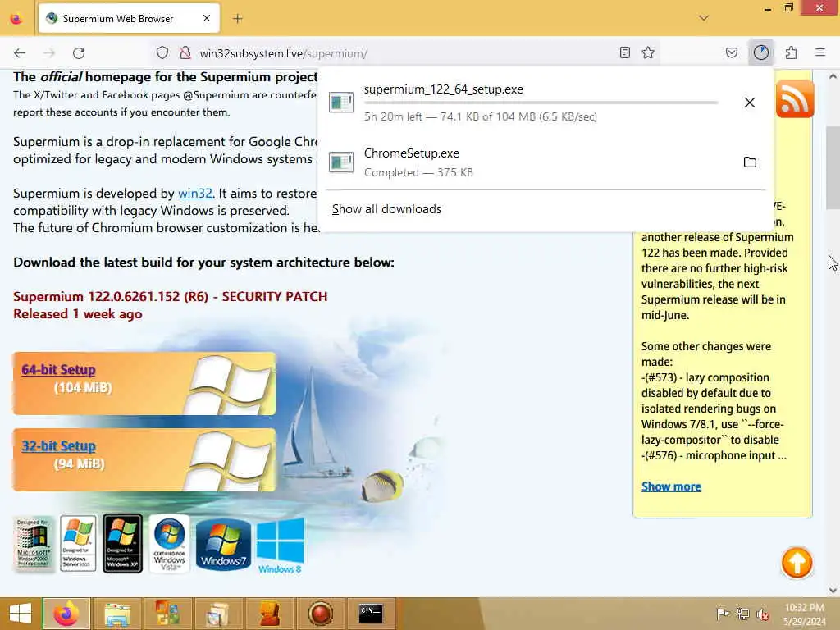This screenshot has width=840, height=630.
Task: Open the orange RSS feed icon
Action: tap(794, 98)
